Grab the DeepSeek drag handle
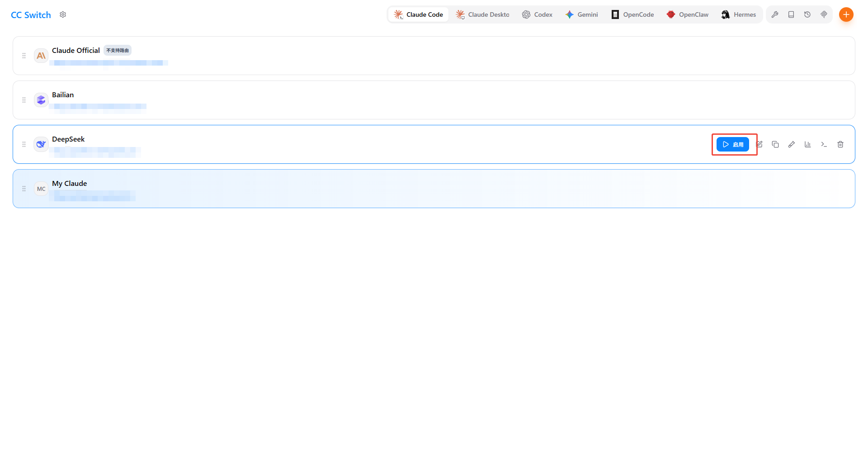The width and height of the screenshot is (868, 460). 24,144
